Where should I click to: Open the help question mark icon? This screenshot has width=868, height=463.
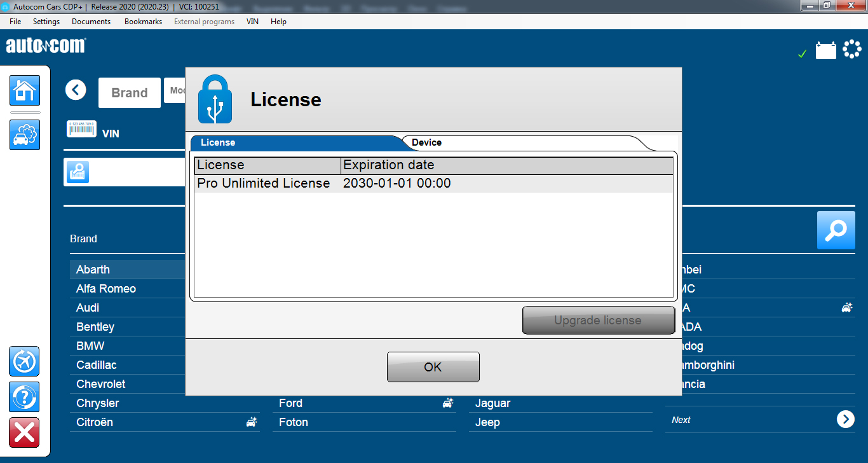[x=24, y=397]
